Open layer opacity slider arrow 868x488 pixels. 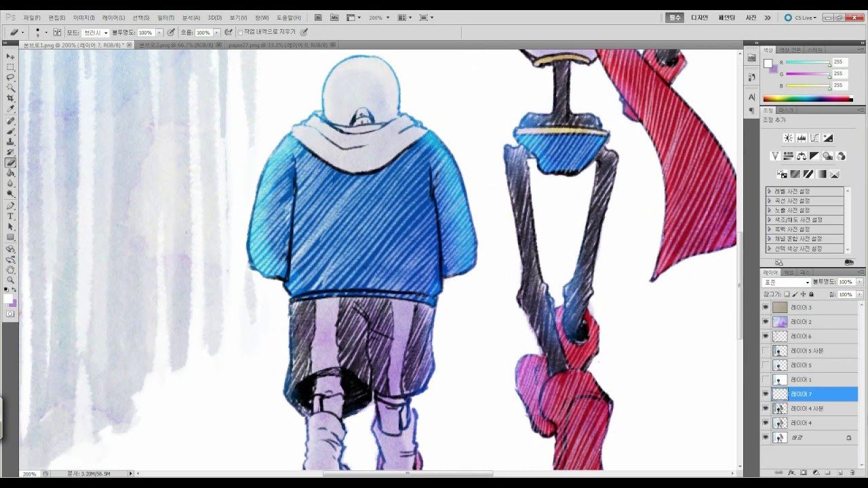[x=858, y=282]
